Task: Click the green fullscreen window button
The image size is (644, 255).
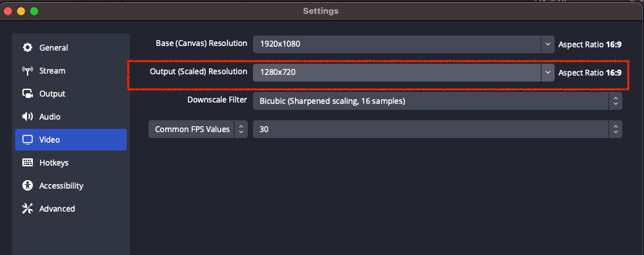Action: (34, 11)
